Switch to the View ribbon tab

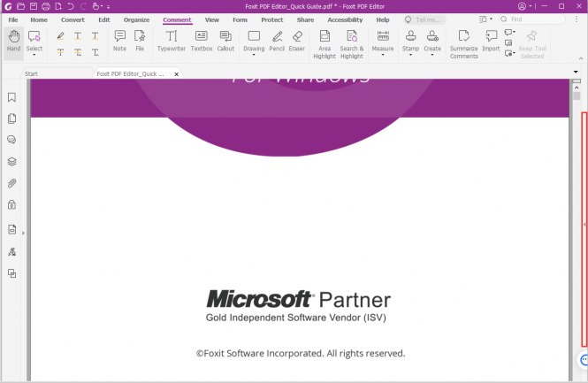212,19
